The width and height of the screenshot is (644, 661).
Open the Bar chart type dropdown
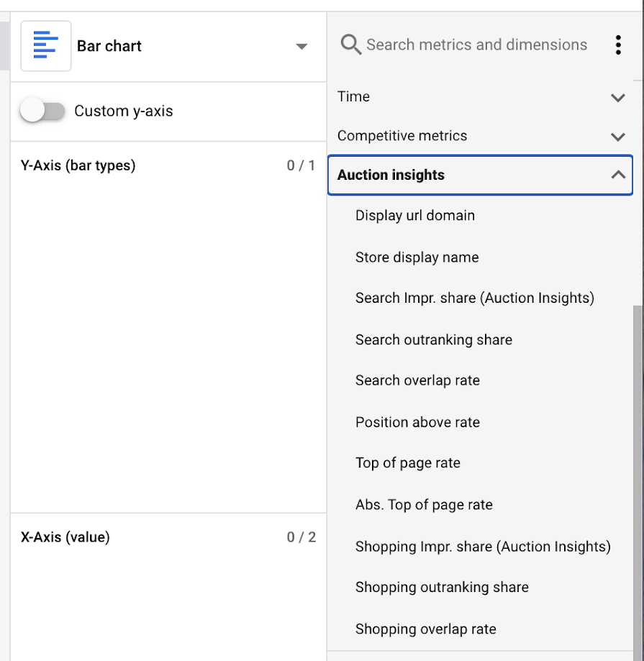(x=301, y=47)
